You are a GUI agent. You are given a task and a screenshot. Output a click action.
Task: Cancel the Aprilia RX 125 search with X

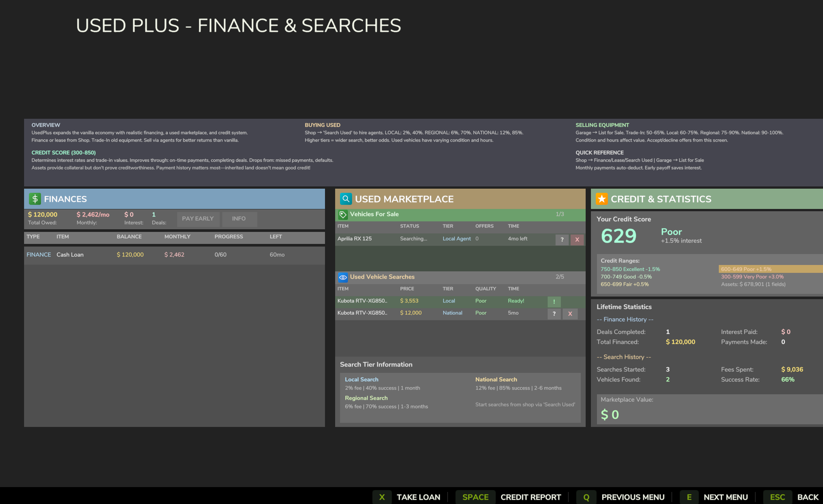(577, 239)
